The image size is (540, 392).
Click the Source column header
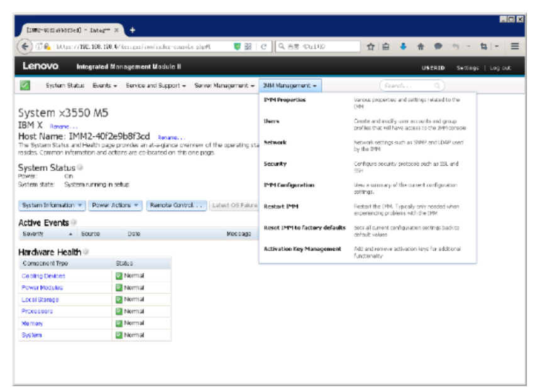tap(91, 234)
